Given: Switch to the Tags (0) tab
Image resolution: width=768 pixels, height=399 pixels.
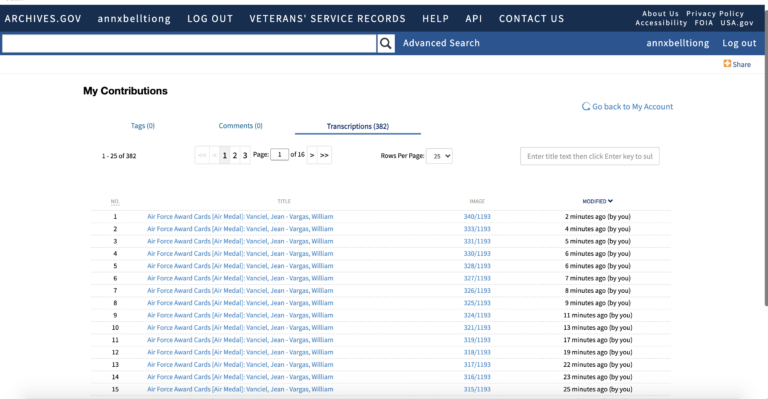Looking at the screenshot, I should pos(143,126).
